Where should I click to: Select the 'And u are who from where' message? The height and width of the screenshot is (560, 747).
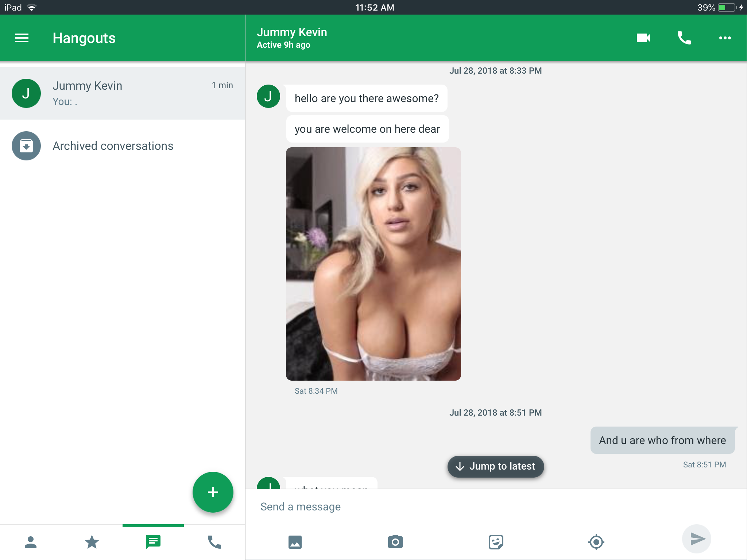(x=662, y=440)
